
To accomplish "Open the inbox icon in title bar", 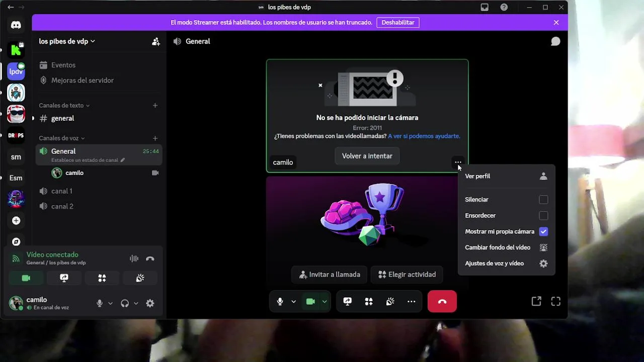I will (x=485, y=7).
